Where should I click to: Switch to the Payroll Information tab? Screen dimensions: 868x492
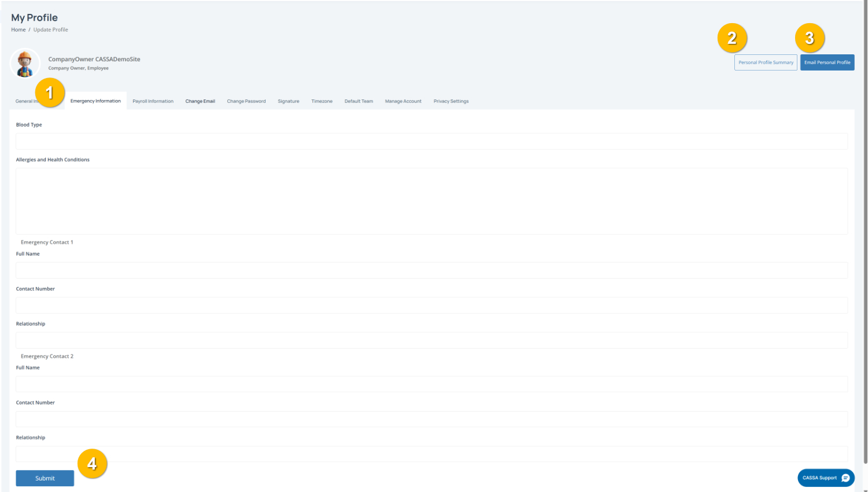pos(153,101)
